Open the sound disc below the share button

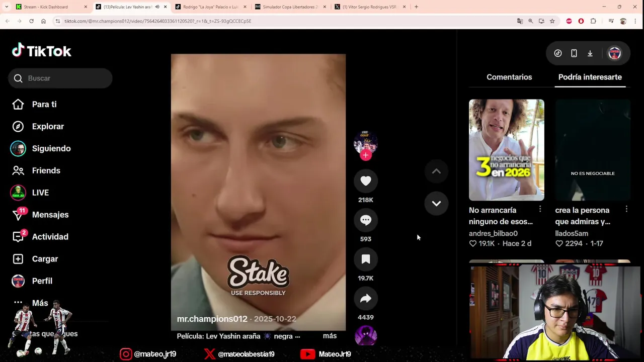coord(366,335)
